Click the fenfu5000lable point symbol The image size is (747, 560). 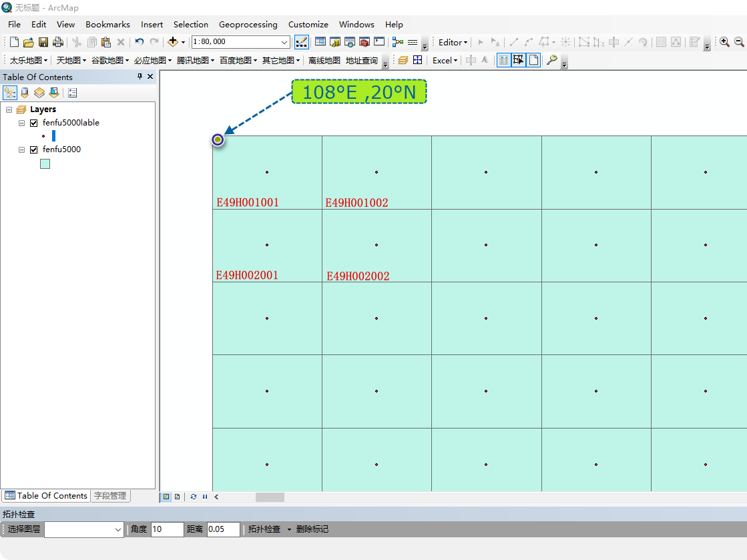tap(43, 136)
